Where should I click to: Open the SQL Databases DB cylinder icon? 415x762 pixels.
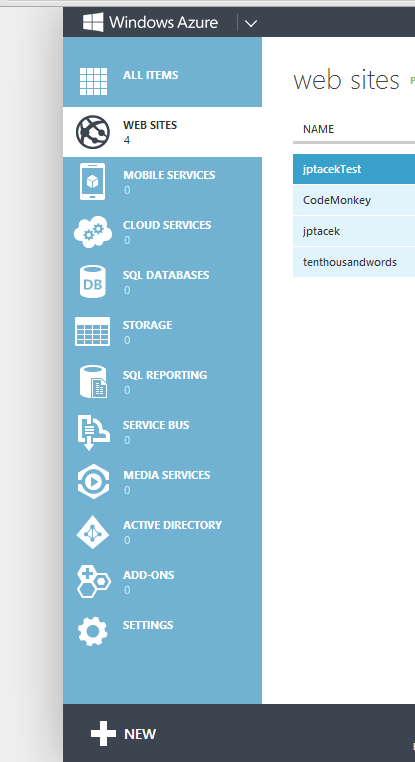92,281
